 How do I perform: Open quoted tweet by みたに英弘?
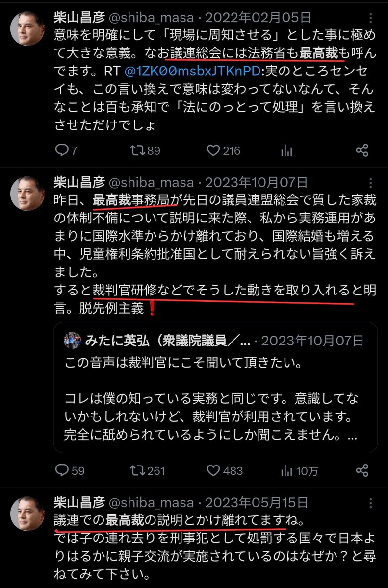[x=215, y=387]
